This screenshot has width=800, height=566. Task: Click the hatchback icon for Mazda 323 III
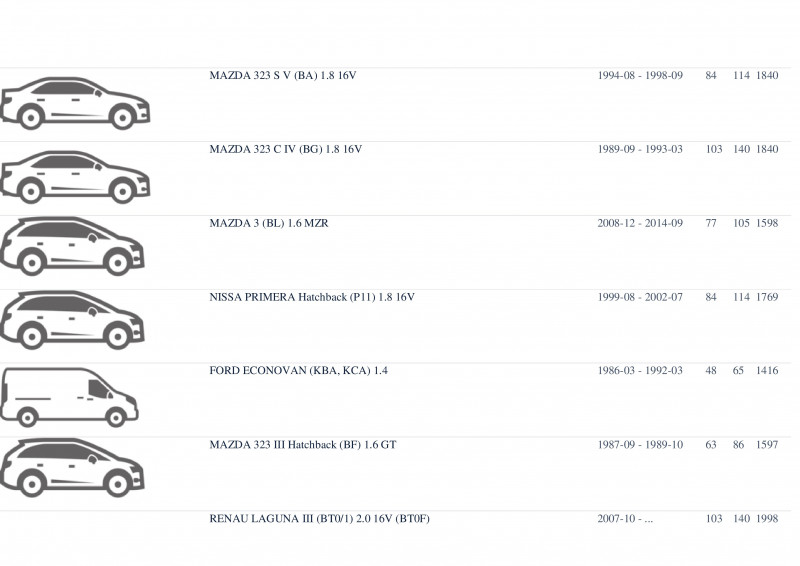72,467
